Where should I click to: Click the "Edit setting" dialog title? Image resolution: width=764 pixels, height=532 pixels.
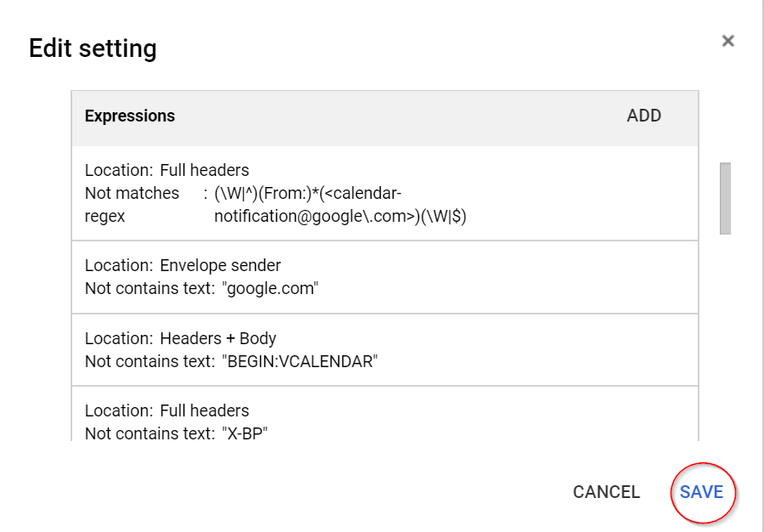tap(93, 48)
